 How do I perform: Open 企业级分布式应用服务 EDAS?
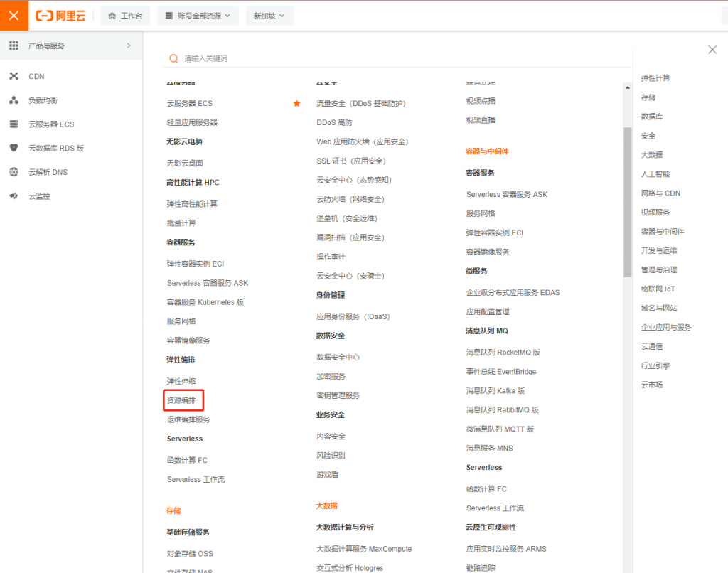click(513, 292)
